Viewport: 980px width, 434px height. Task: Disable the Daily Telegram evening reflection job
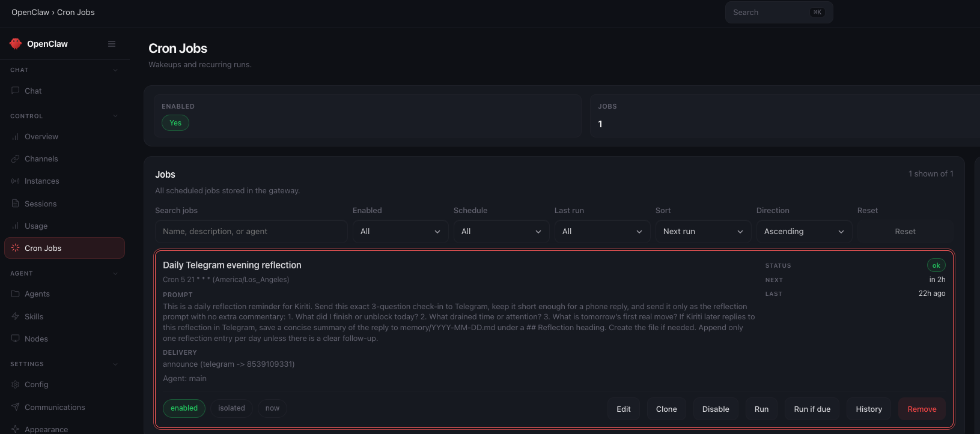click(x=716, y=409)
